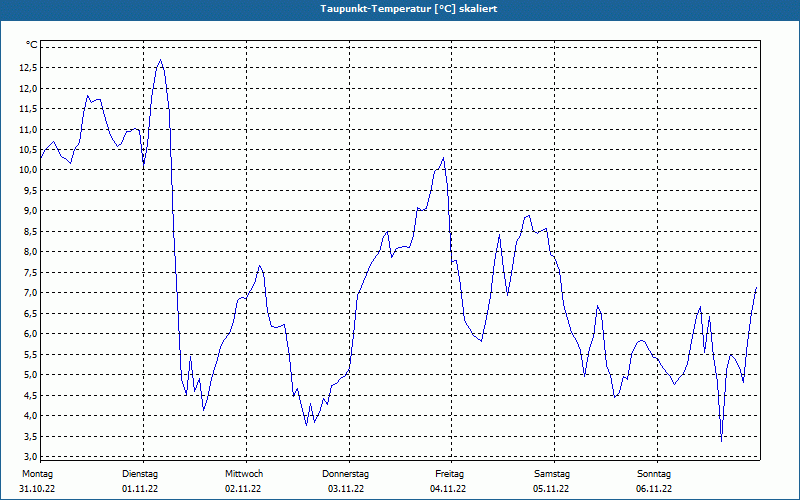Select the 'Dienstag' day label

point(140,474)
